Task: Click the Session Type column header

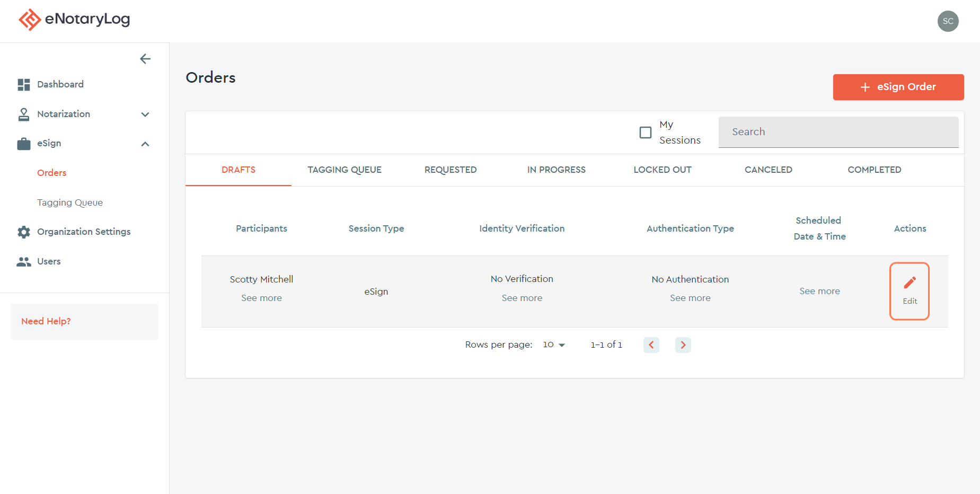Action: (376, 228)
